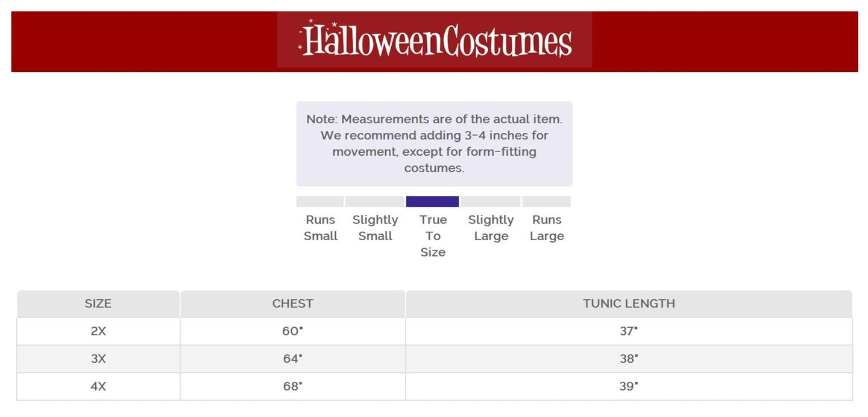This screenshot has width=868, height=417.
Task: Click the 64" chest measurement cell
Action: point(292,359)
